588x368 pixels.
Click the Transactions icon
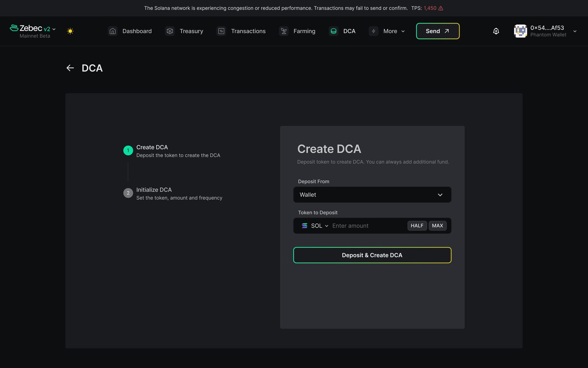click(x=221, y=31)
